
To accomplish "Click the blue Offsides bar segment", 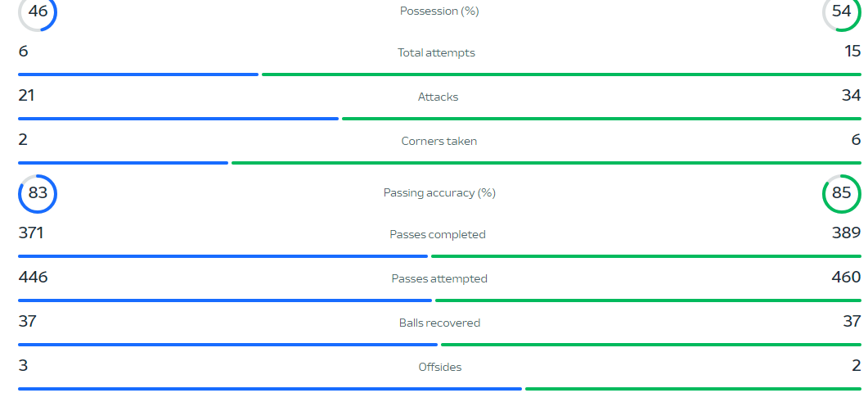I will tap(270, 389).
